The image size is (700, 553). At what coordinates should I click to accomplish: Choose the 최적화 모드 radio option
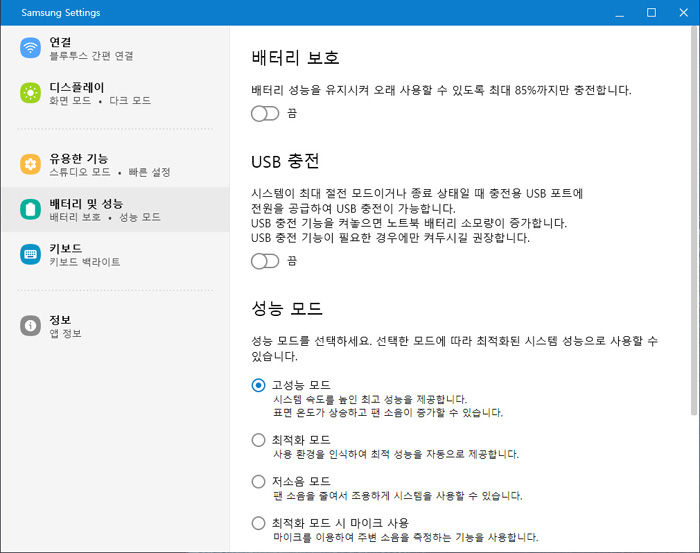pos(258,440)
